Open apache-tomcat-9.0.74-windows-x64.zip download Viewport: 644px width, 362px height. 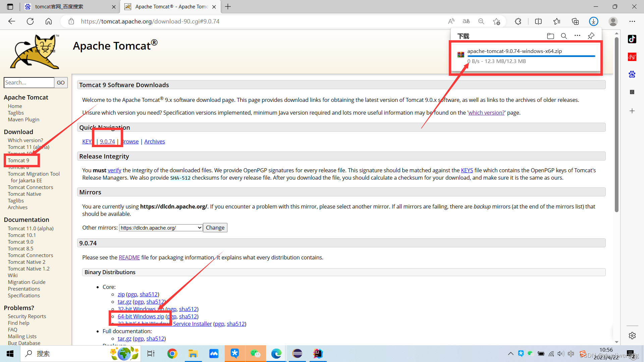point(515,51)
